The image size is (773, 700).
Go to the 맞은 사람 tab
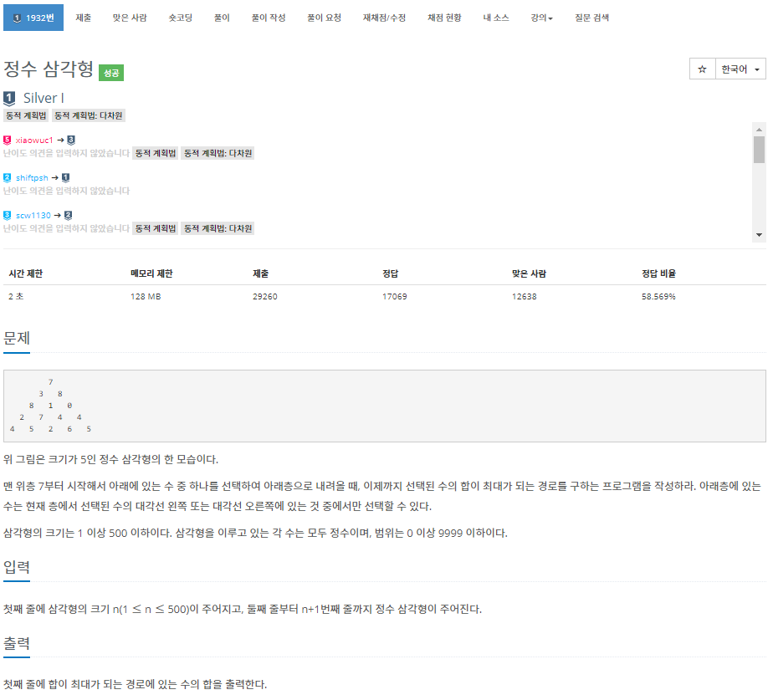coord(130,18)
